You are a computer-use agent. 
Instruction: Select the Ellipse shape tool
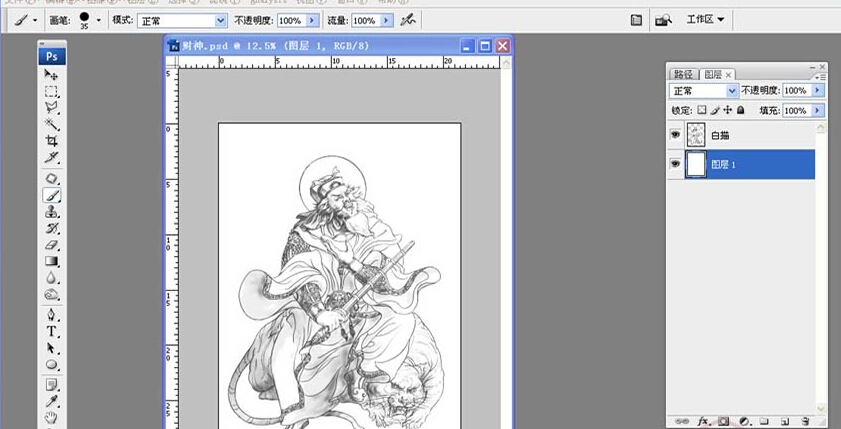51,365
